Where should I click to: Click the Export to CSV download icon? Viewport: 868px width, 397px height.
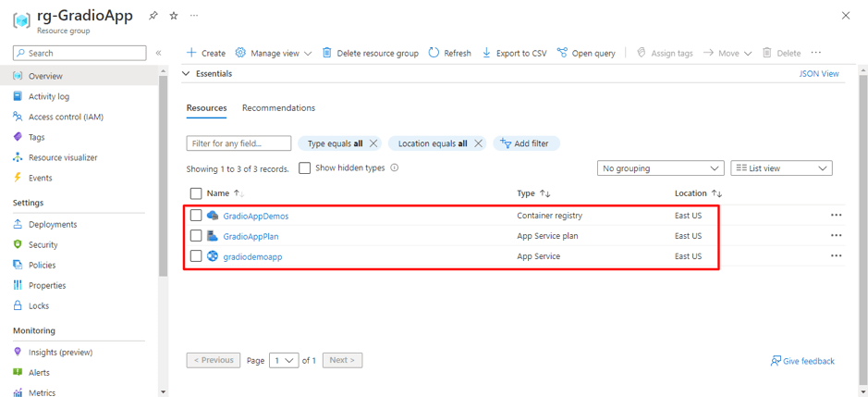click(x=486, y=53)
